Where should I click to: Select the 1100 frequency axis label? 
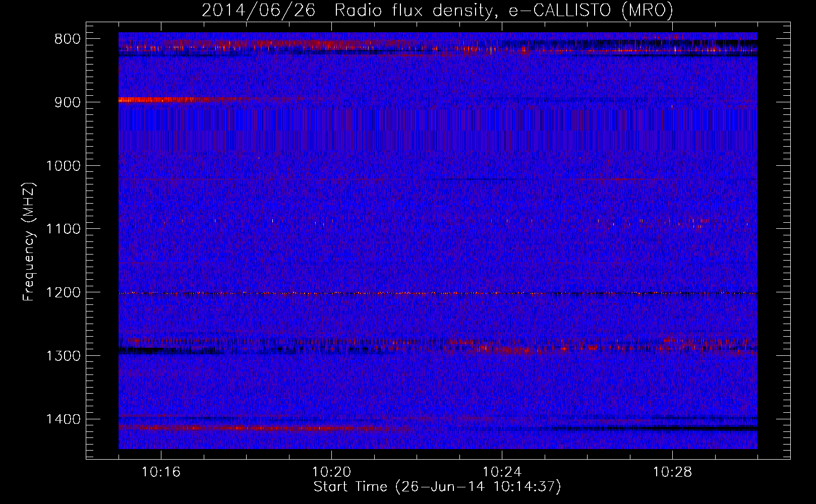point(63,229)
